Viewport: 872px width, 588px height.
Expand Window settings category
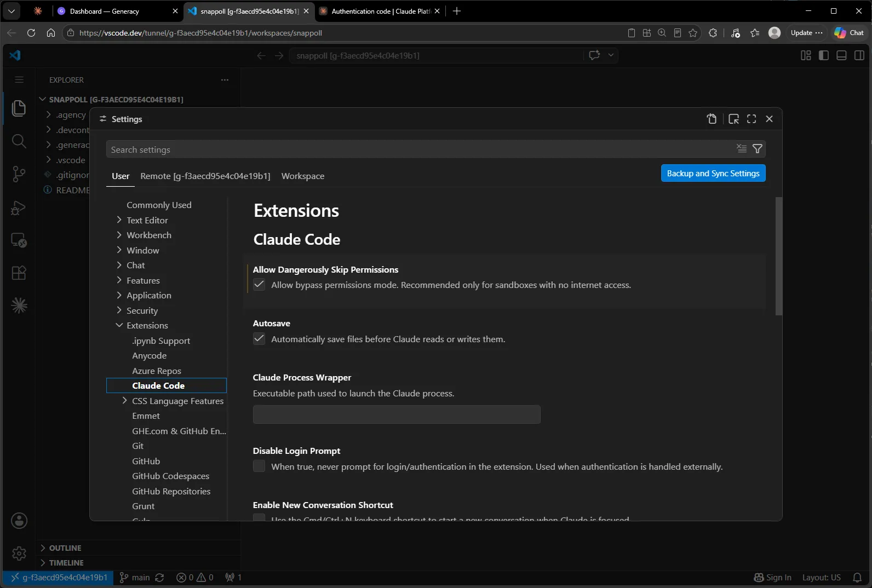[x=119, y=250]
